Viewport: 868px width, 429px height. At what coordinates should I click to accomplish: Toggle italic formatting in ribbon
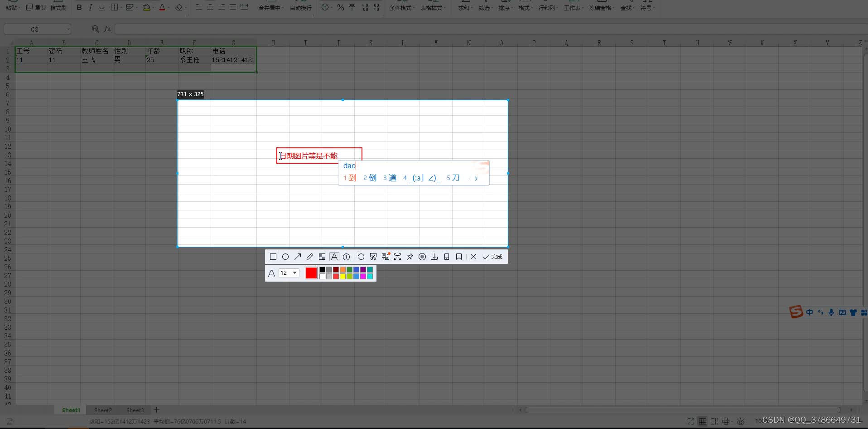pos(91,7)
